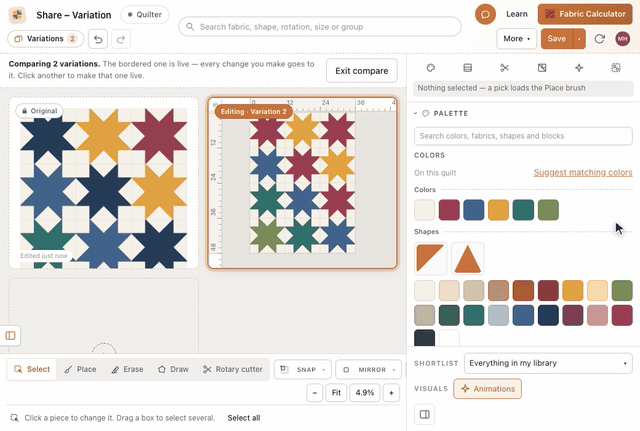This screenshot has width=640, height=431.
Task: Focus the top fabric search field
Action: pyautogui.click(x=320, y=27)
